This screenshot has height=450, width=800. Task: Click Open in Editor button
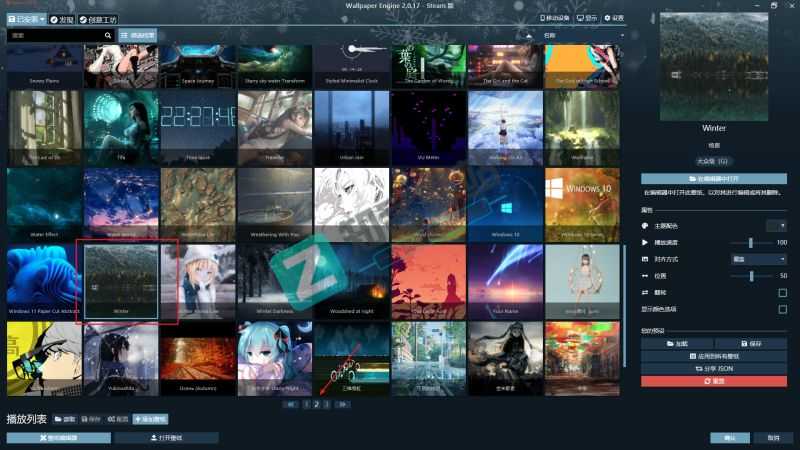(x=713, y=178)
